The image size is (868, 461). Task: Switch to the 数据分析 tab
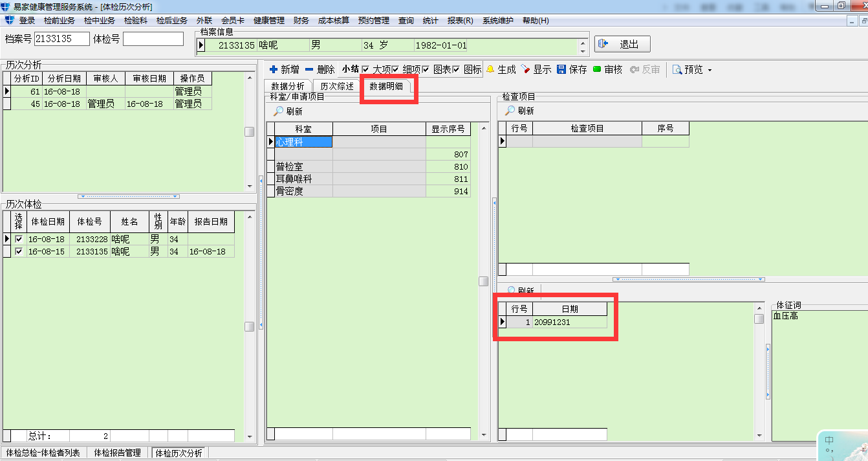288,86
